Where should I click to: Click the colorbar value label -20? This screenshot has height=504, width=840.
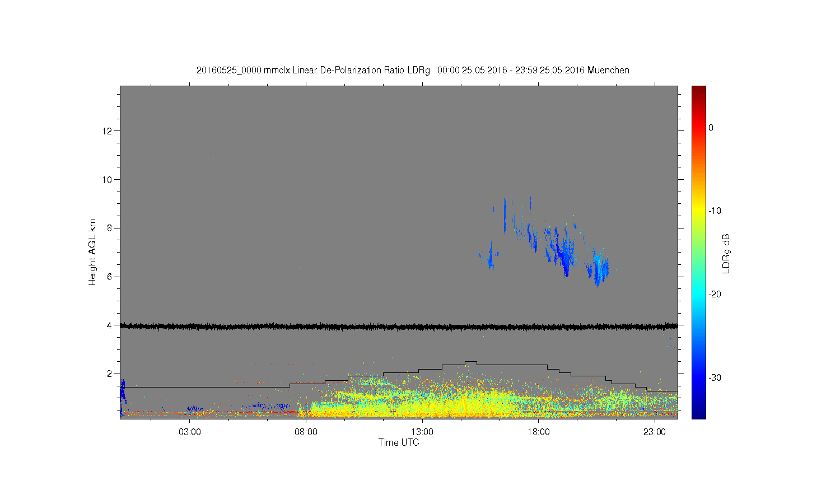click(715, 295)
